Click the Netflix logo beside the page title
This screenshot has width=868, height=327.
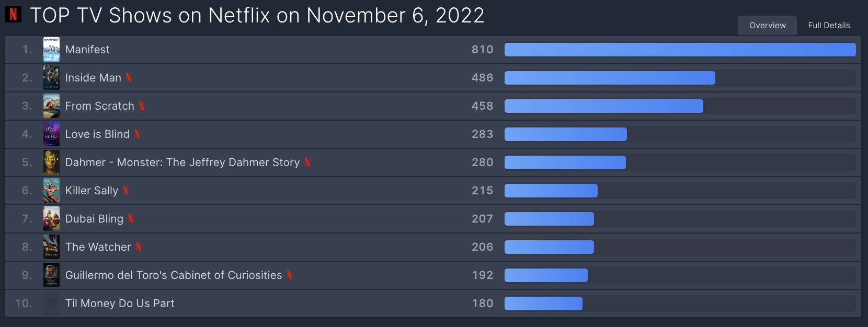click(13, 14)
